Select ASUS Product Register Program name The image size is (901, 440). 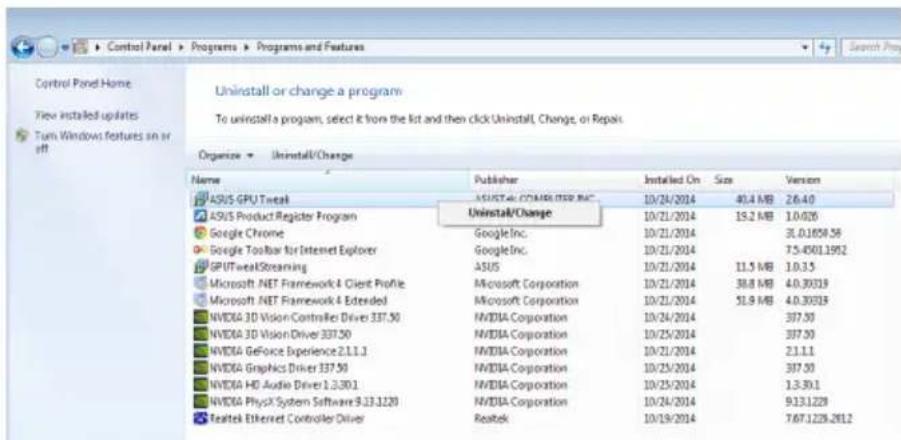(x=283, y=217)
